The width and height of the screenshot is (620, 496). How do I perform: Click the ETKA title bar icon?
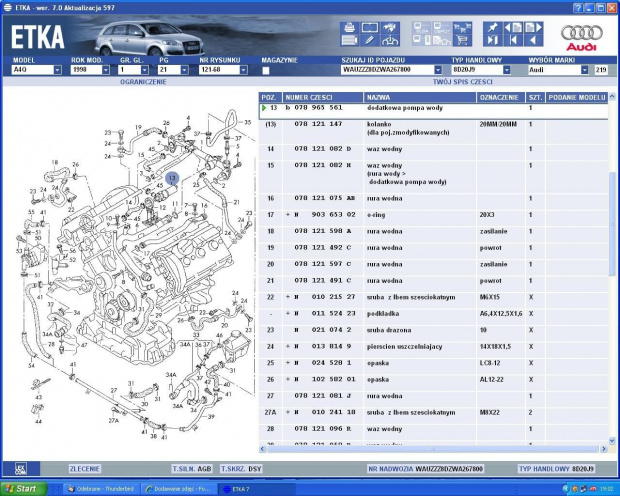[x=8, y=8]
